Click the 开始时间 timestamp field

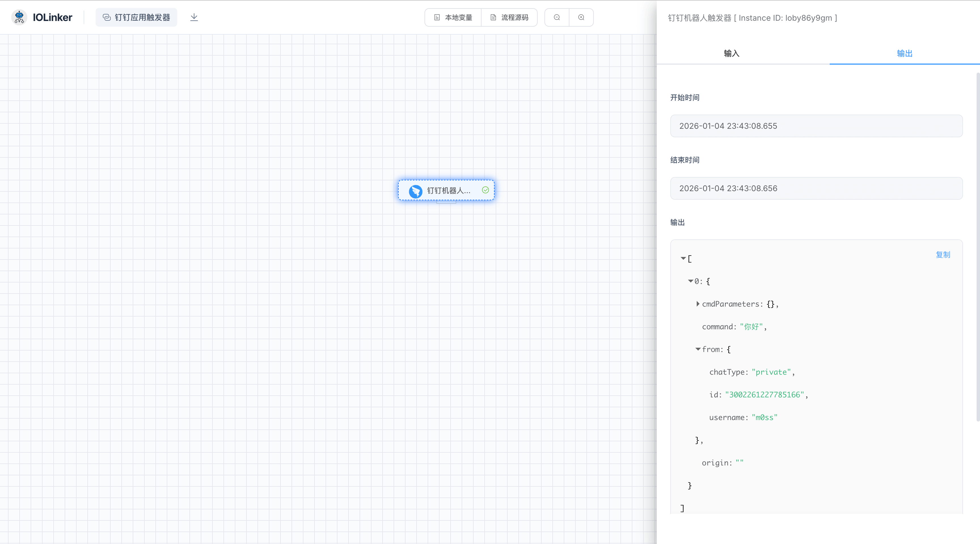[x=816, y=126]
